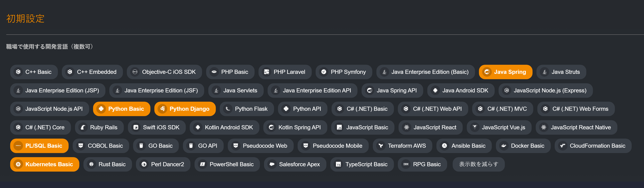
Task: Click the Kubernetes wheel icon
Action: tap(18, 164)
